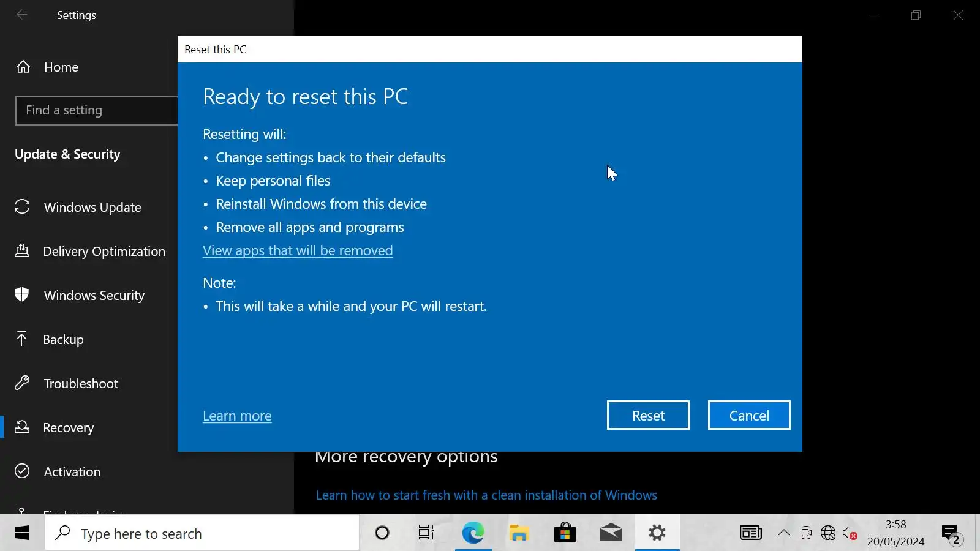
Task: Open the notification center icon
Action: (952, 534)
